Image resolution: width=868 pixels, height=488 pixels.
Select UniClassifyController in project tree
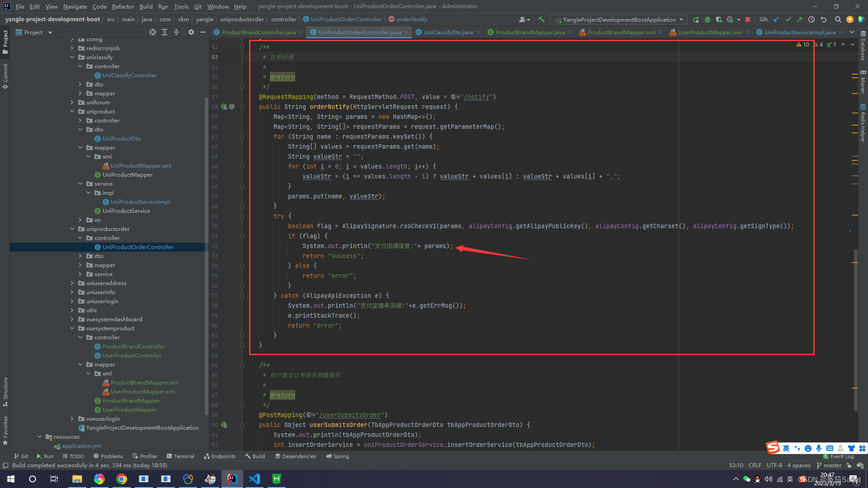click(x=129, y=75)
